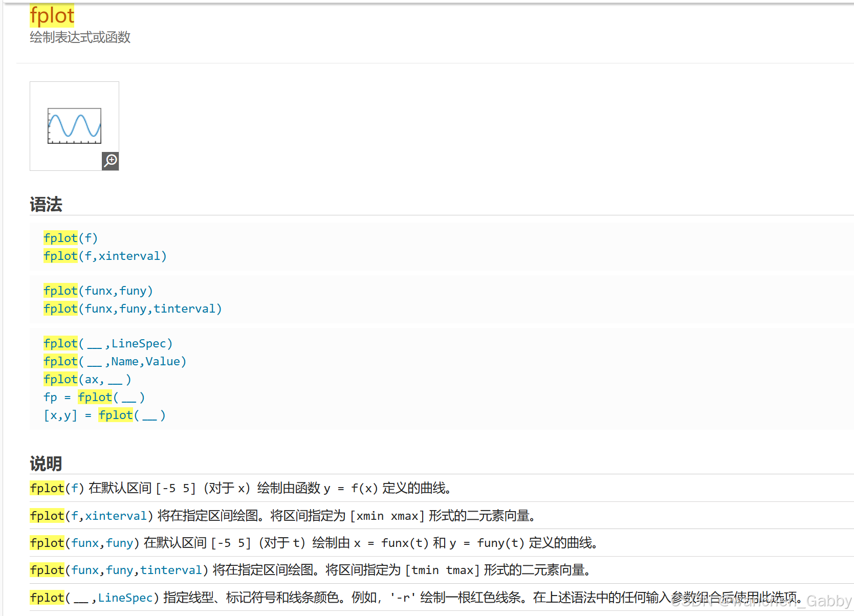Click the fplot page title

(x=52, y=15)
